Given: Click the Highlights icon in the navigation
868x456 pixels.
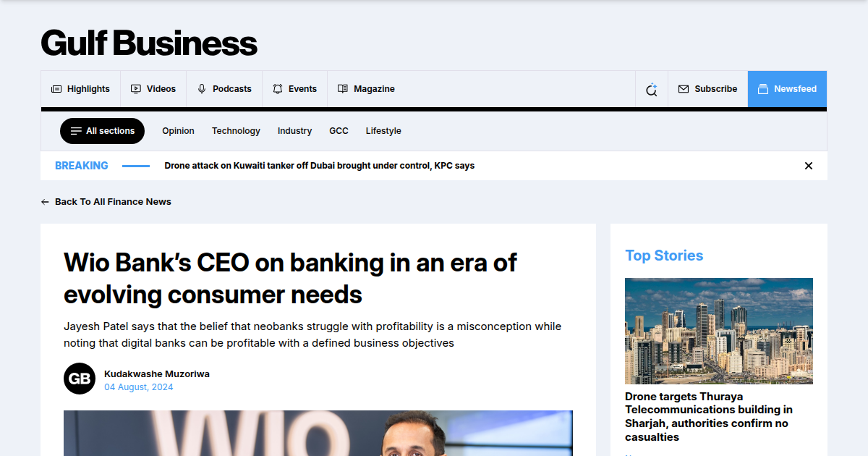Looking at the screenshot, I should pyautogui.click(x=56, y=88).
